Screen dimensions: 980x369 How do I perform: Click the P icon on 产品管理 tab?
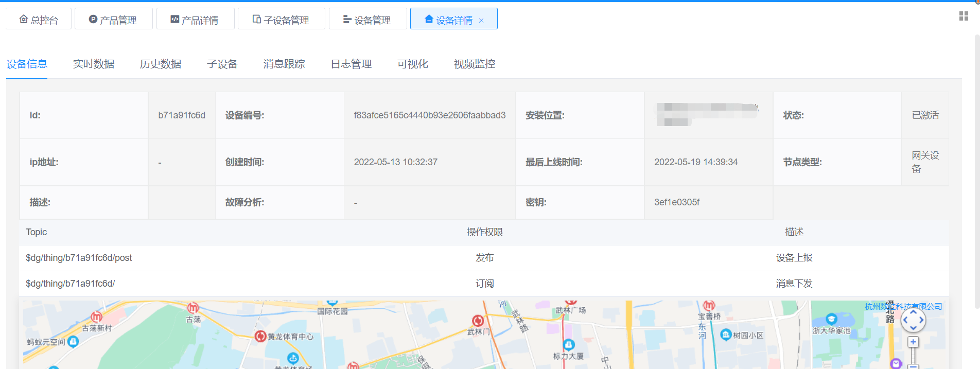(x=93, y=20)
